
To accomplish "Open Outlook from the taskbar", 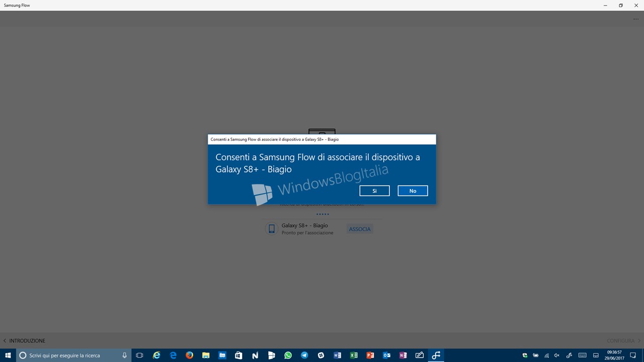I will tap(386, 355).
